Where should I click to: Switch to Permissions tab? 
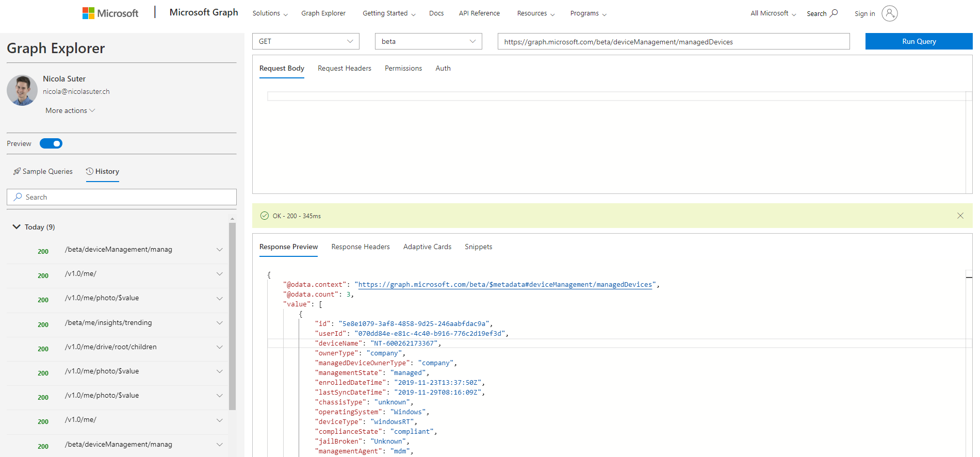point(403,68)
